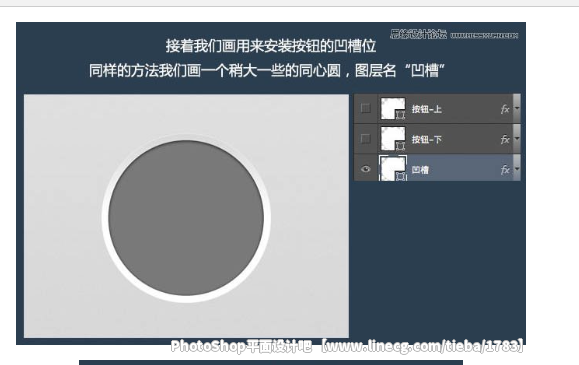Viewport: 579px width, 365px height.
Task: Select the 按钮-下 layer name
Action: (426, 139)
